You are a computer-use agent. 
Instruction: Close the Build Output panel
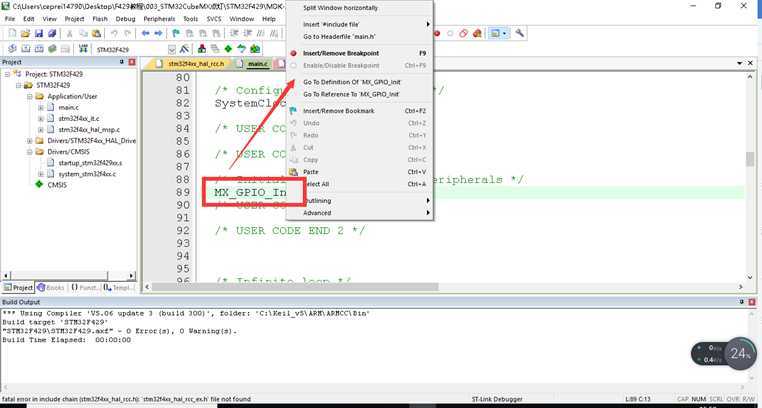[x=752, y=302]
